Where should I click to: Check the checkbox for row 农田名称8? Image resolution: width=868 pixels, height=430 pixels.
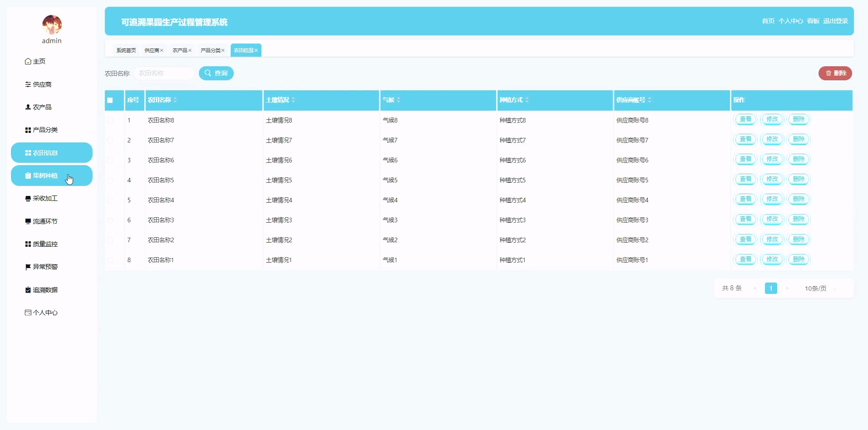coord(110,120)
